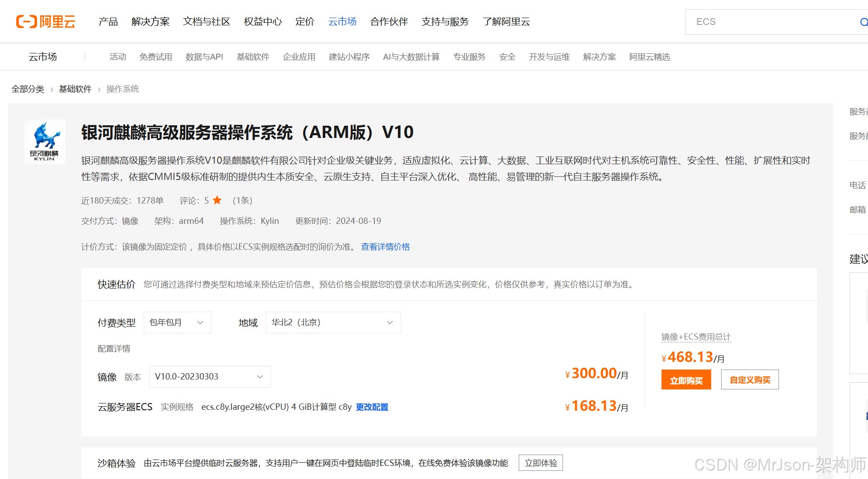The width and height of the screenshot is (868, 479).
Task: Open the 合作伙伴 top menu
Action: (x=389, y=22)
